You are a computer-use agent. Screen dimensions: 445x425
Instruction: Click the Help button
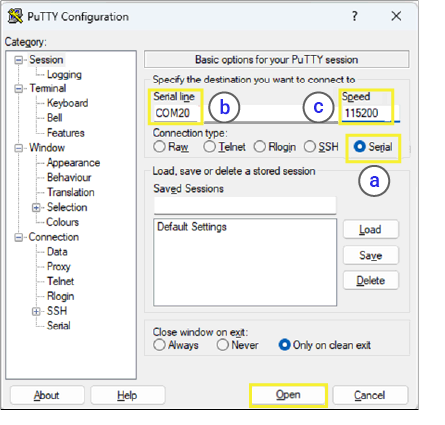pyautogui.click(x=128, y=396)
